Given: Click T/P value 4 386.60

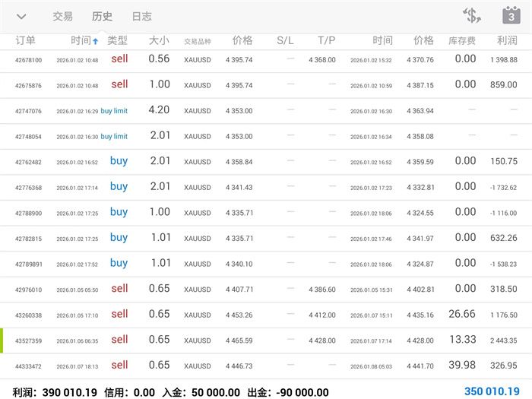Looking at the screenshot, I should coord(322,290).
